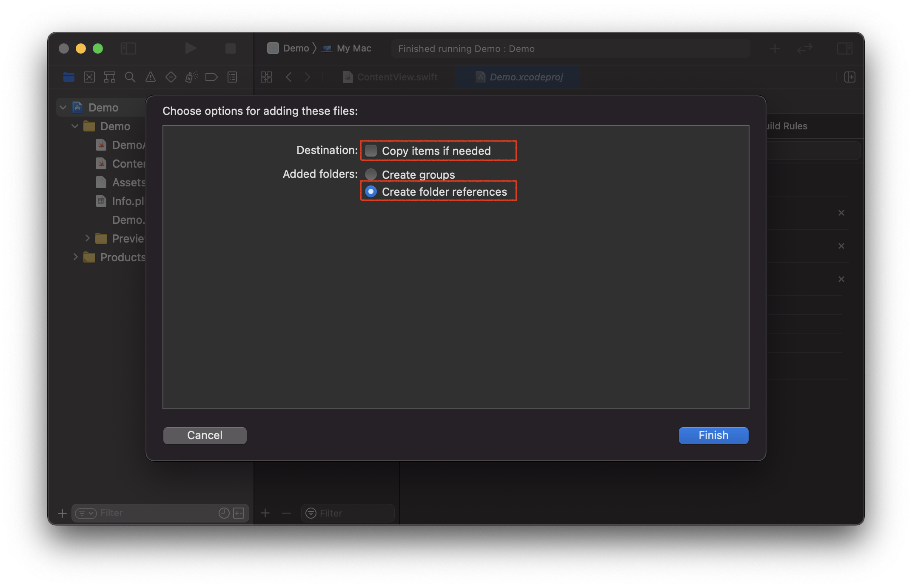Viewport: 912px width, 588px height.
Task: Open the report navigator icon
Action: click(232, 77)
